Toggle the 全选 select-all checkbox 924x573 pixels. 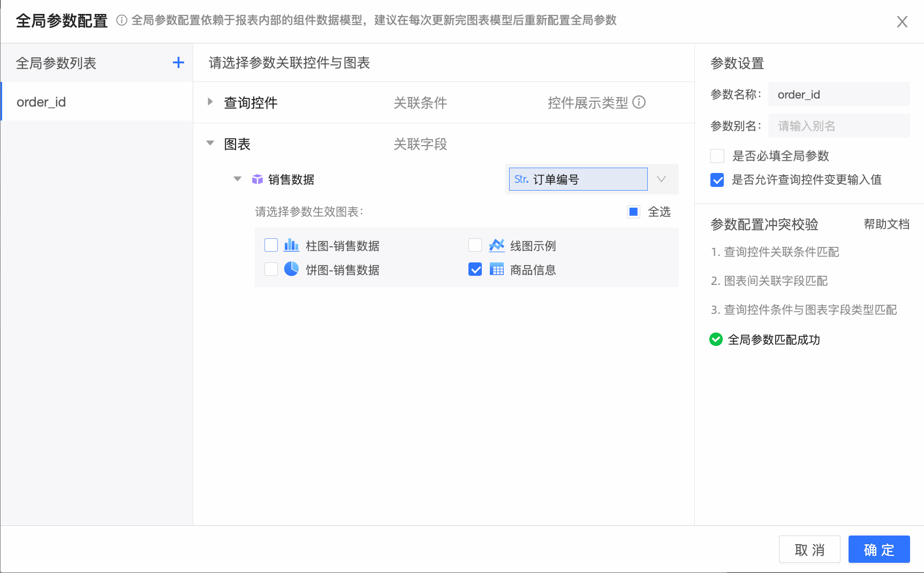[633, 212]
